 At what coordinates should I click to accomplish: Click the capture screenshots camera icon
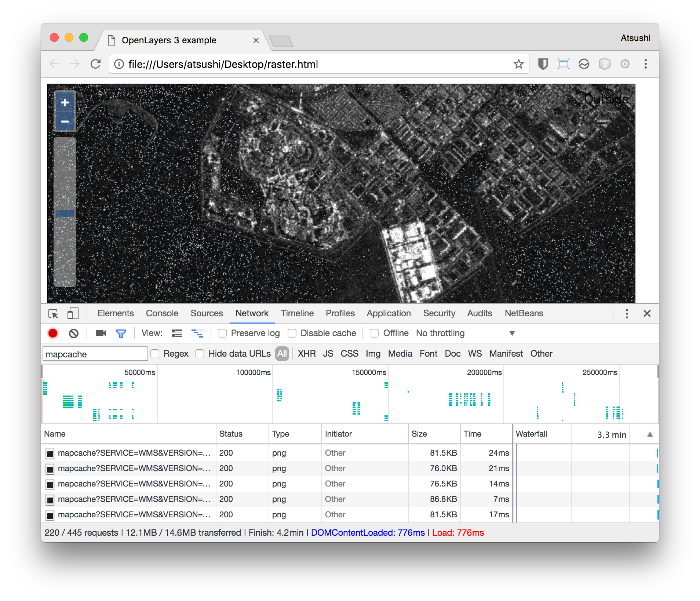tap(101, 333)
